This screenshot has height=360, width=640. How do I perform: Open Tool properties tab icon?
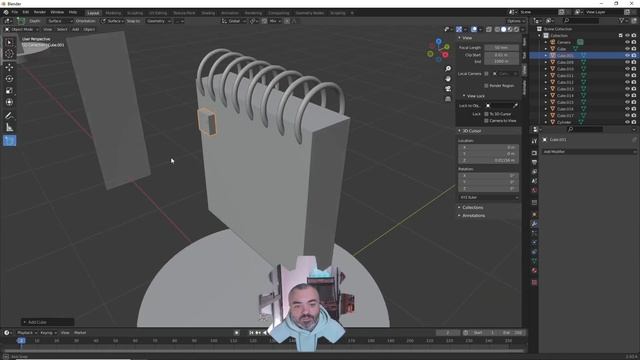pos(534,141)
